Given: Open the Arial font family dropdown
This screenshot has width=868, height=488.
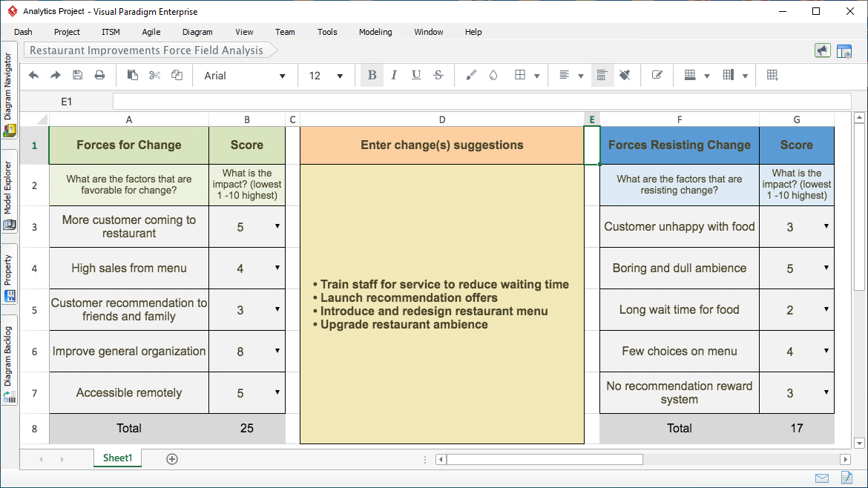Looking at the screenshot, I should tap(245, 75).
